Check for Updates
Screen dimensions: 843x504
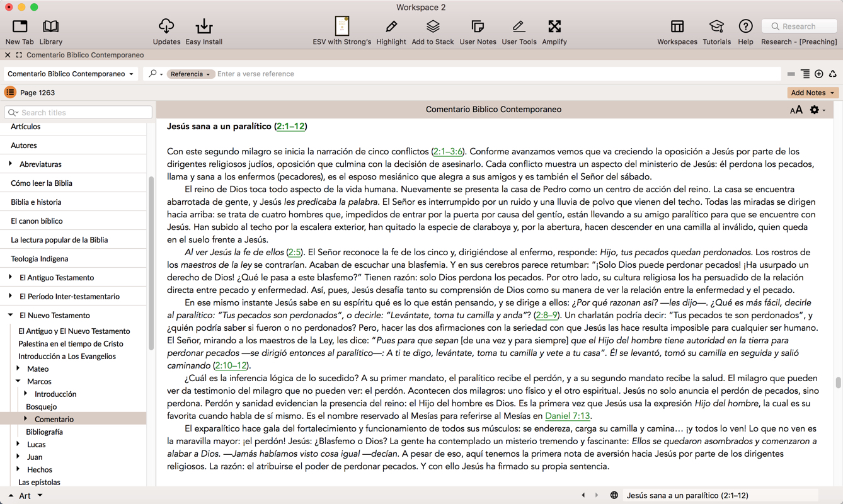[166, 31]
